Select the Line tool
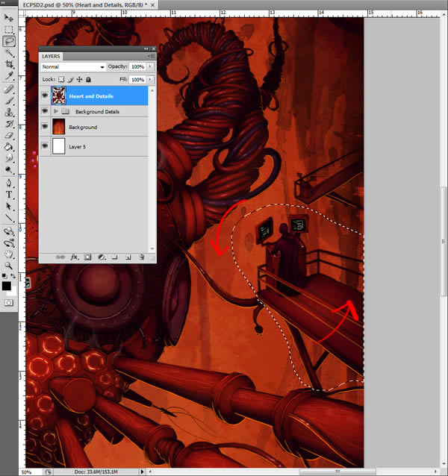This screenshot has height=476, width=448. click(8, 218)
